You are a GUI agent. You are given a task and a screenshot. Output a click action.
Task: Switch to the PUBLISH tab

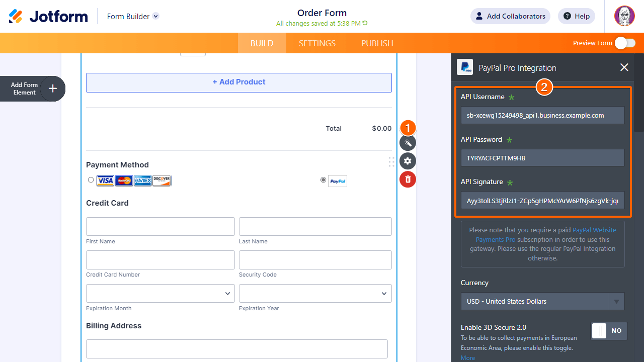(x=377, y=43)
